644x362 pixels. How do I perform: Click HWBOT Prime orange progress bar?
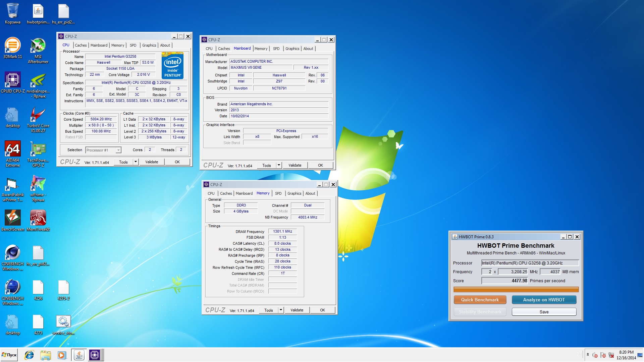point(516,289)
